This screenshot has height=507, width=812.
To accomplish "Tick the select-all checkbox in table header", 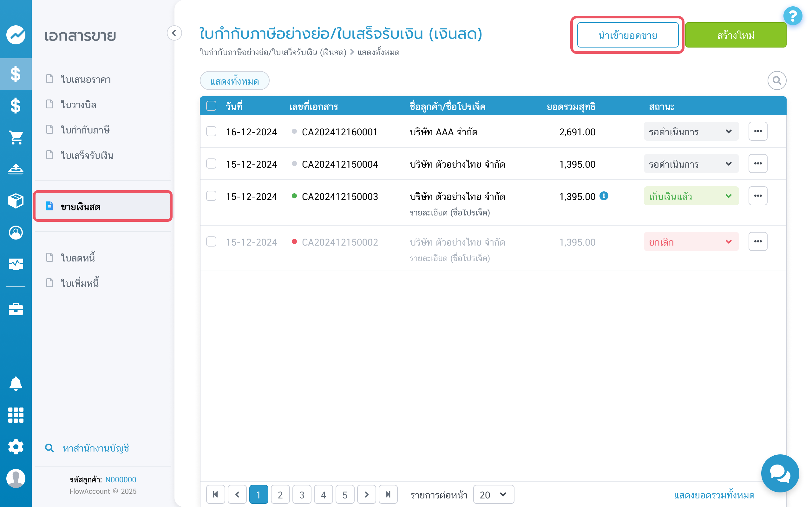I will (211, 106).
